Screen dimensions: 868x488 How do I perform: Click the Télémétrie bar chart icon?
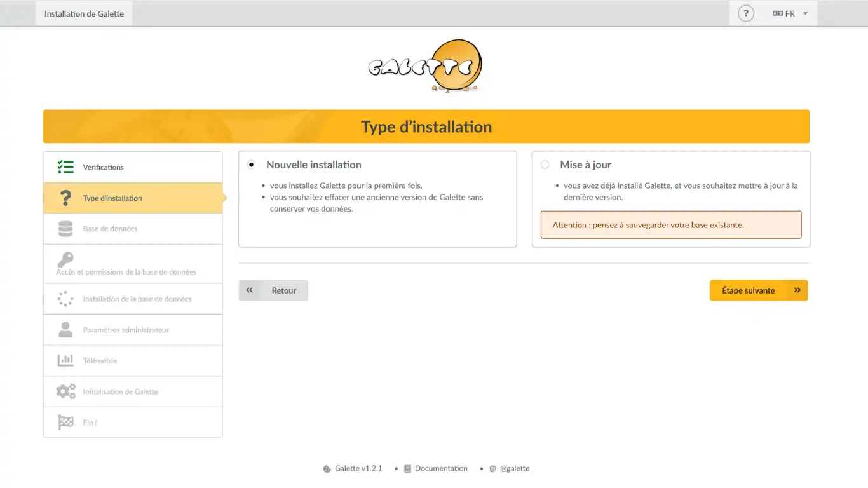coord(65,360)
